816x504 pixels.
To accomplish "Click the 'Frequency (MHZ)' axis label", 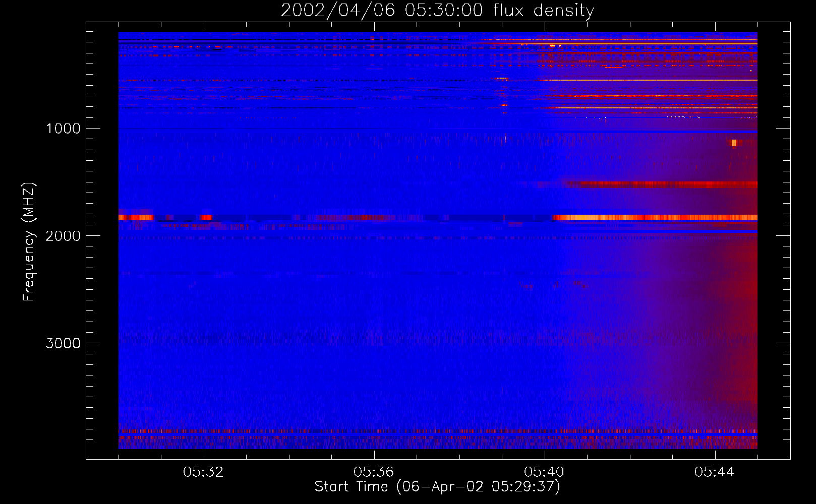I will [29, 242].
